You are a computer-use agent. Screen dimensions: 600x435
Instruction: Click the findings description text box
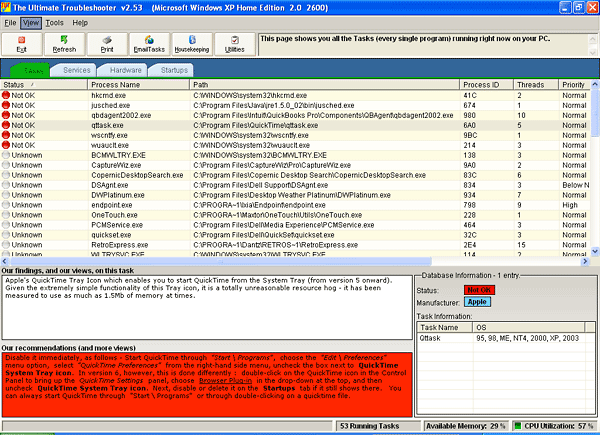point(207,307)
